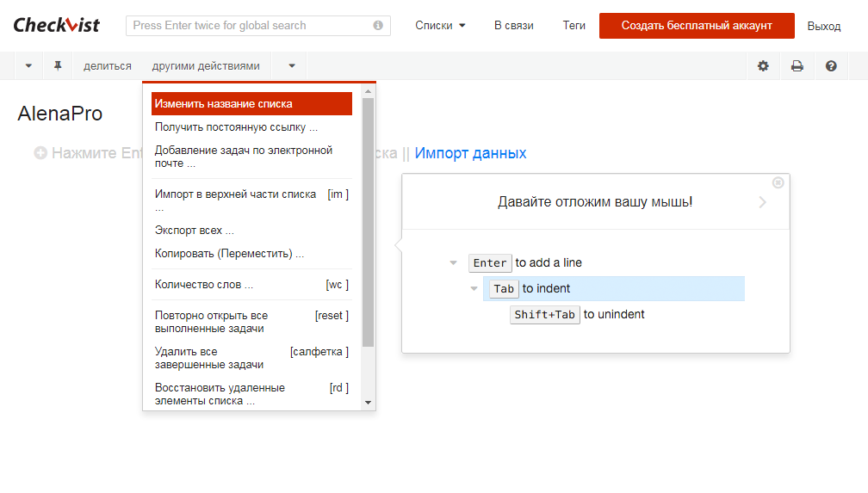Image resolution: width=868 pixels, height=493 pixels.
Task: Close the keyboard tips popup
Action: [x=778, y=182]
